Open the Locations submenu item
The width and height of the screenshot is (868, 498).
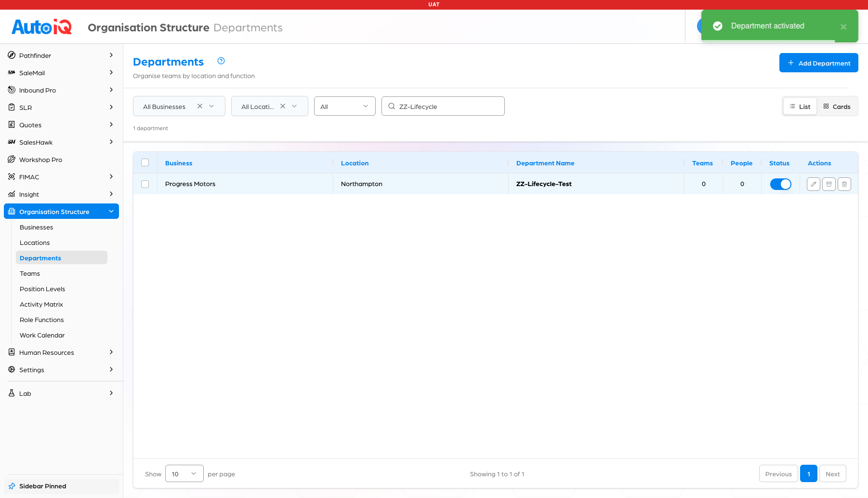click(35, 242)
